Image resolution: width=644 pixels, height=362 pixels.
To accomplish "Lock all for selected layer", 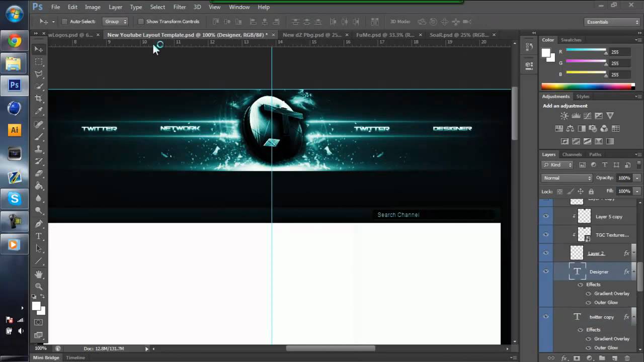I will 591,192.
